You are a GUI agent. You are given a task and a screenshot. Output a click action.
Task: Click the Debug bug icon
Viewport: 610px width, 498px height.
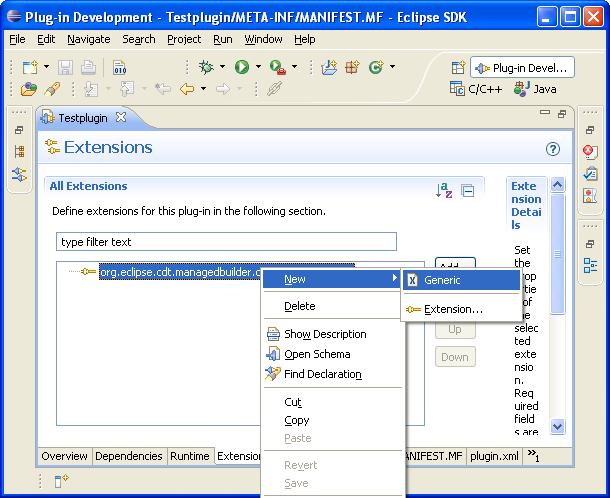tap(206, 67)
